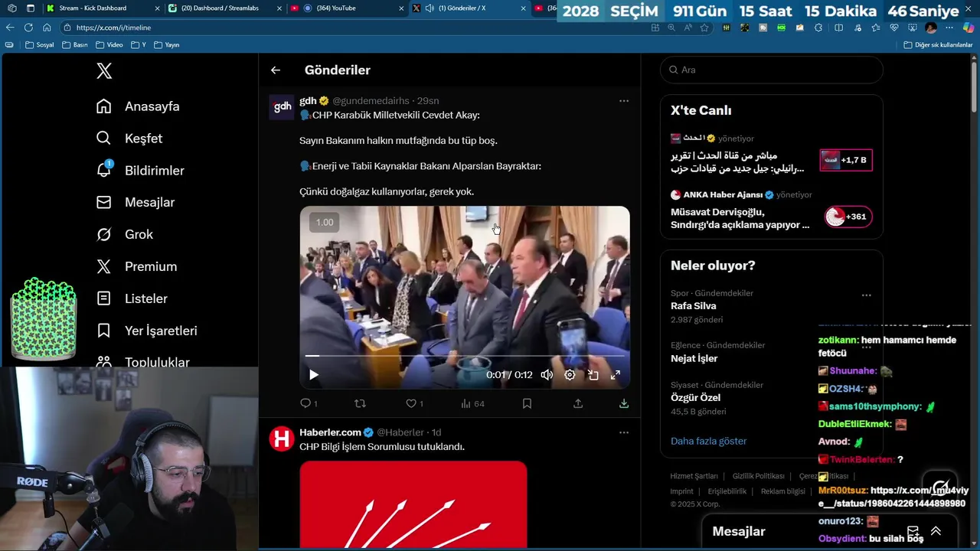Repost the gdh post
980x551 pixels.
(x=360, y=403)
